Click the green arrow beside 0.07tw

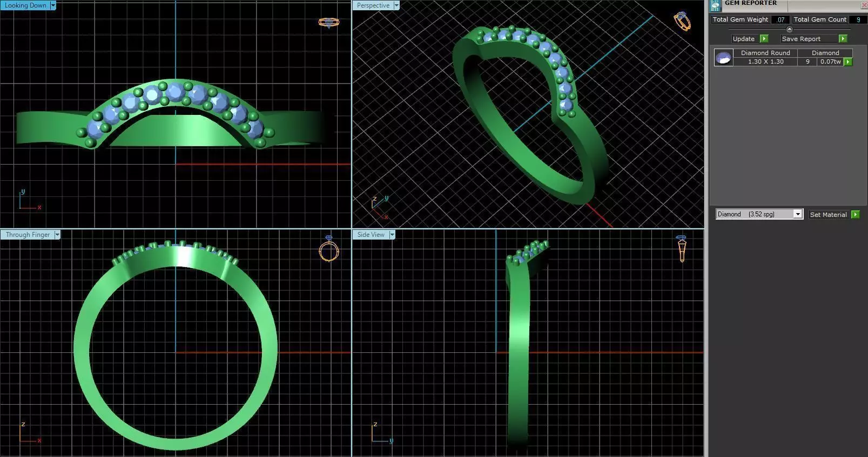pos(848,62)
